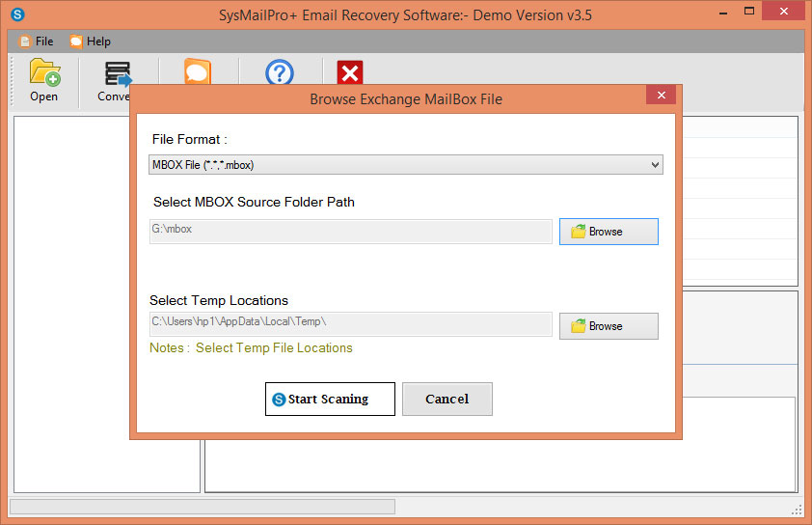Browse for MBOX source folder path
Screen dimensions: 812x525
pos(609,232)
